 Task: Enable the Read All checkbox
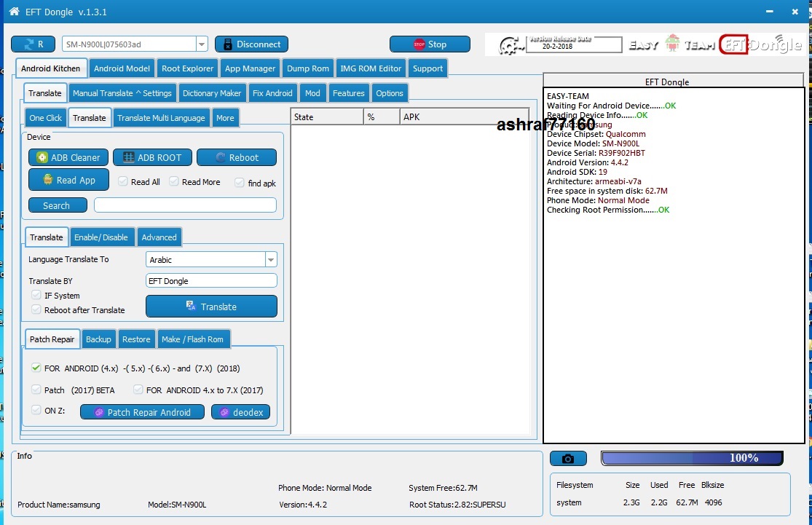point(123,182)
